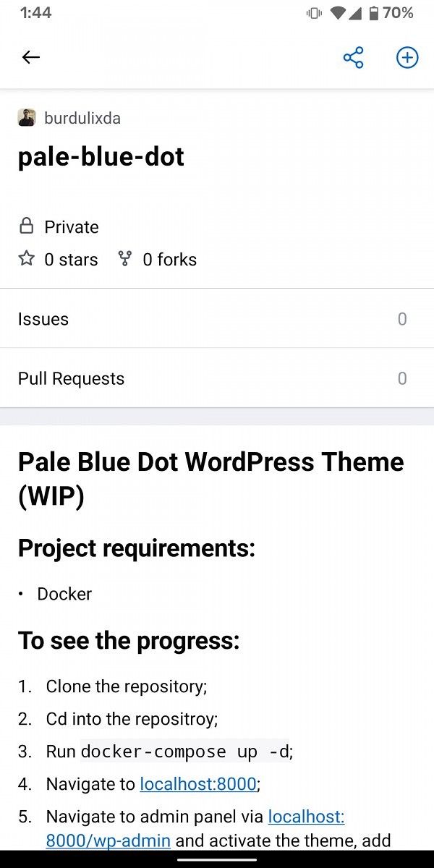Tap burdulixda's profile avatar
This screenshot has height=868, width=434.
tap(27, 117)
